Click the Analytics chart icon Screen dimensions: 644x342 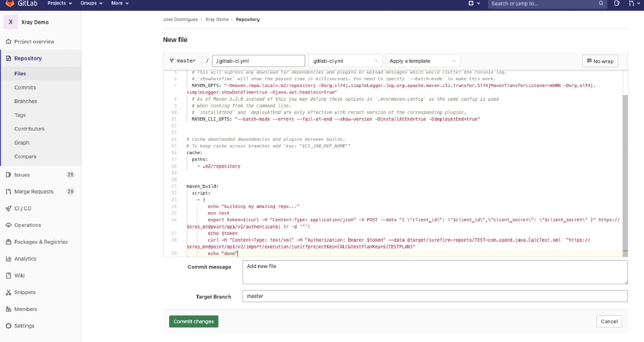pyautogui.click(x=8, y=259)
